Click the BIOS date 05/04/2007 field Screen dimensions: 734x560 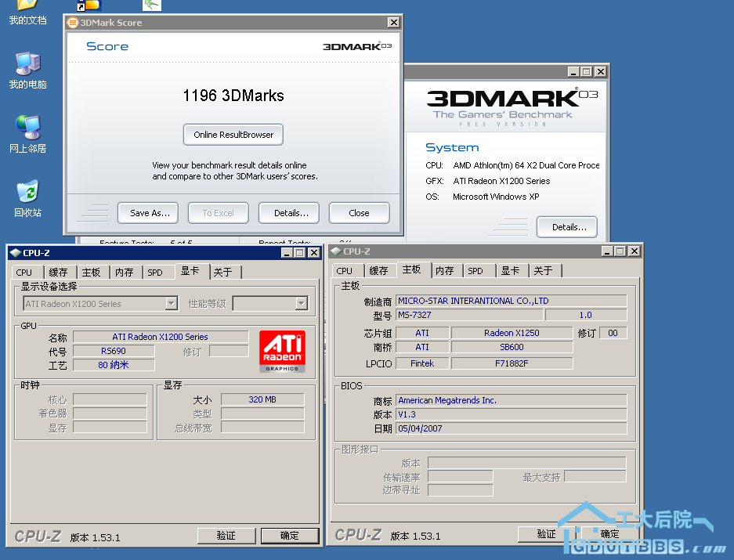coord(512,428)
